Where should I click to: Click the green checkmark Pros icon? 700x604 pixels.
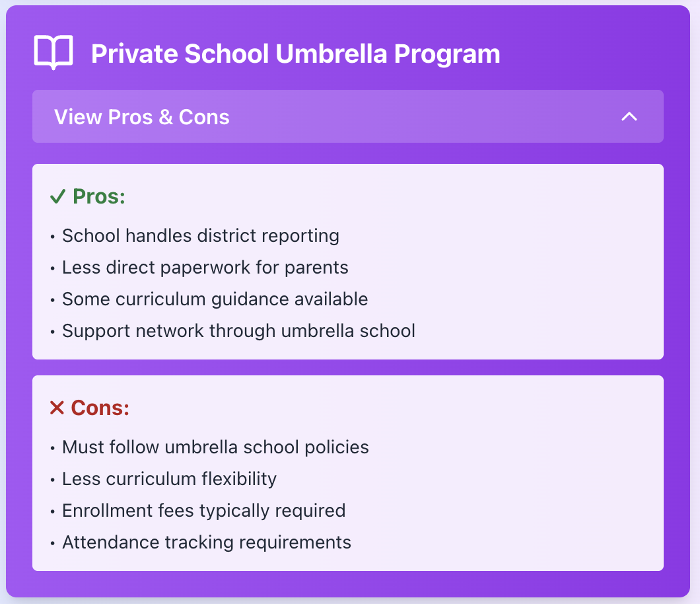[57, 196]
